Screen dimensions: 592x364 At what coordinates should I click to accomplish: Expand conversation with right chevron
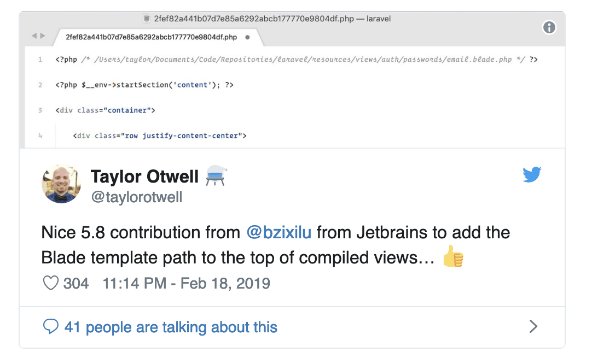(533, 326)
